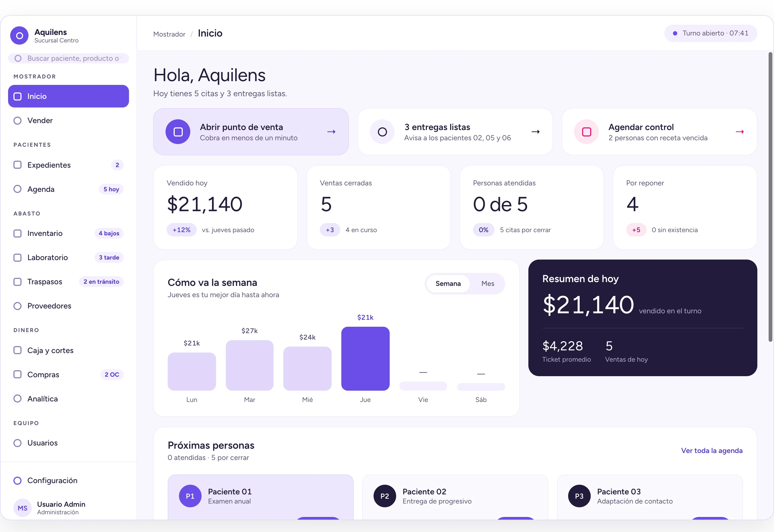Open the Analítica section
The width and height of the screenshot is (774, 532).
pos(68,398)
